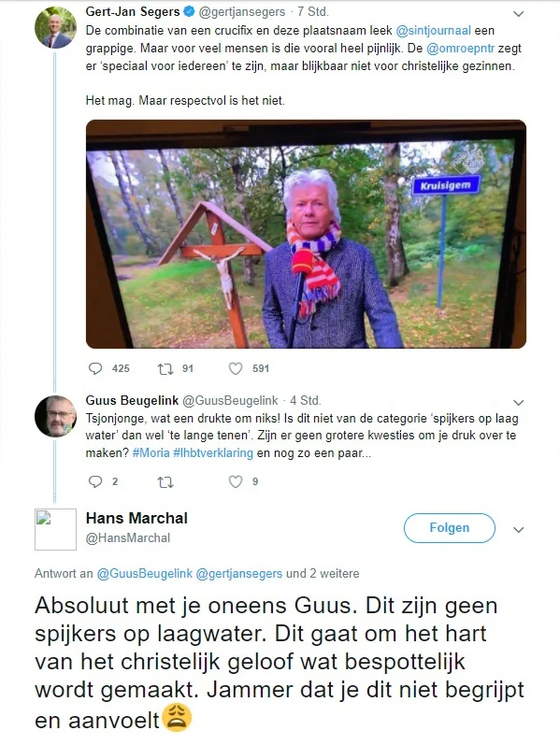
Task: Open the @sintjournaal mention link
Action: [x=433, y=31]
